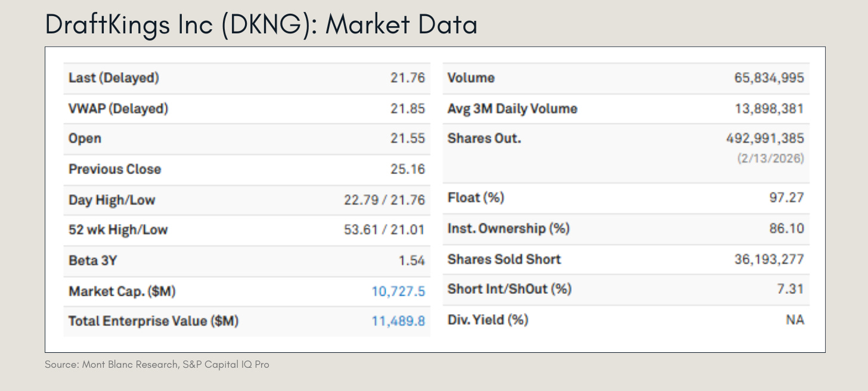Click the 'VWAP (Delayed)' label
Screen dimensions: 868x391
tap(118, 109)
